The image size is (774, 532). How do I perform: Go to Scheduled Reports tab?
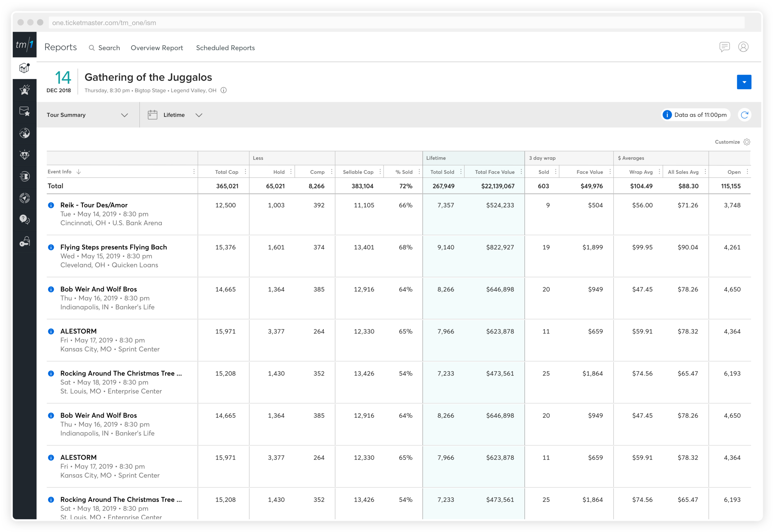(225, 48)
